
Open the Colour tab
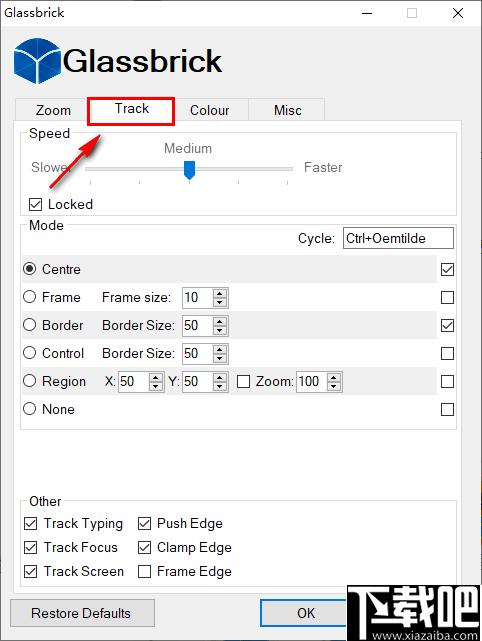click(209, 110)
